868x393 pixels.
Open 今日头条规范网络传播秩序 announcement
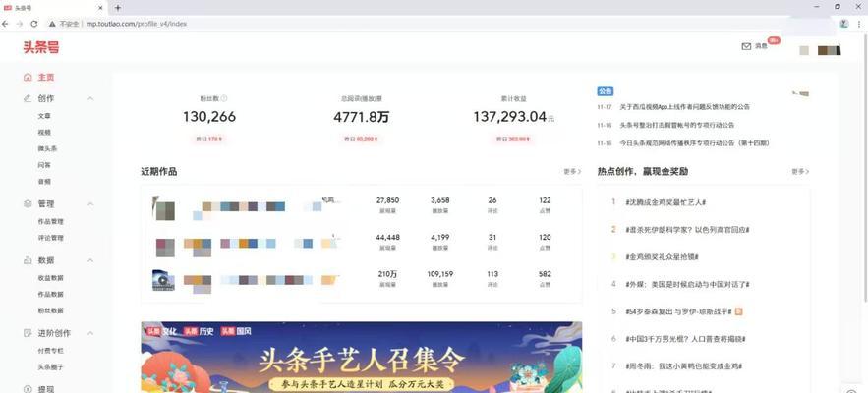694,143
